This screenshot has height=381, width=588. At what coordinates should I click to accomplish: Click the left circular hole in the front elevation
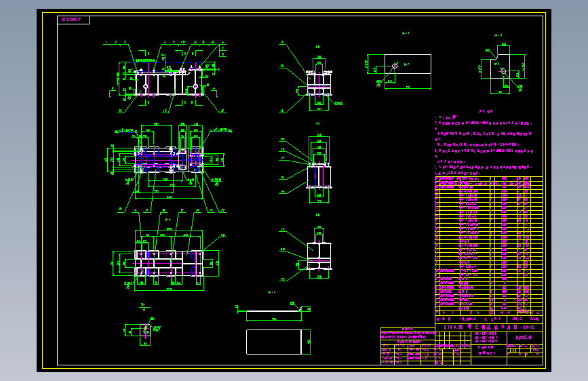146,87
